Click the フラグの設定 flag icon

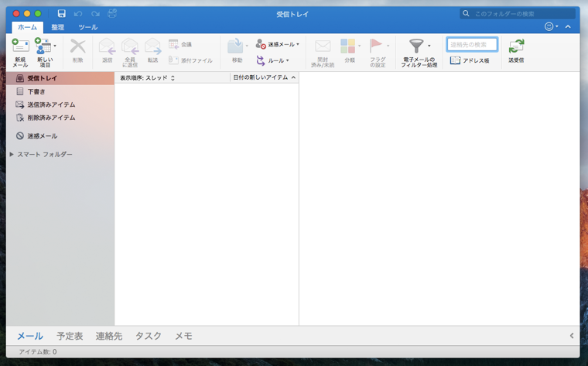coord(375,46)
